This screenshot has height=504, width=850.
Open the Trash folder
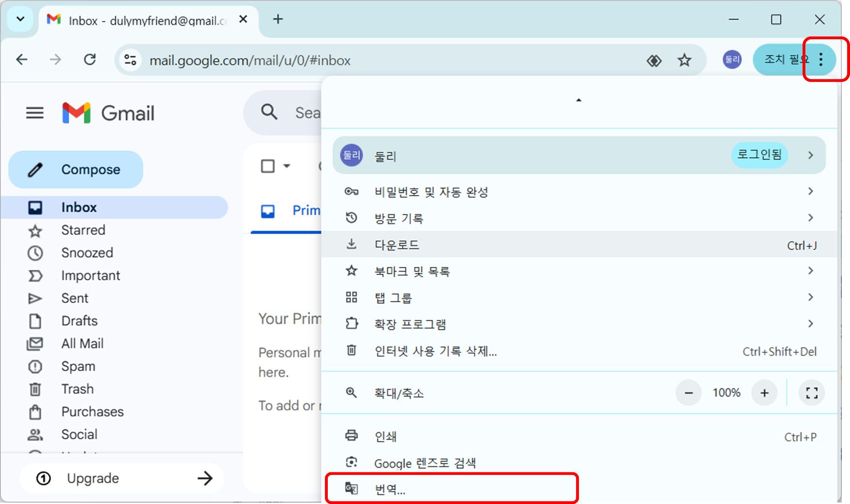point(114,389)
